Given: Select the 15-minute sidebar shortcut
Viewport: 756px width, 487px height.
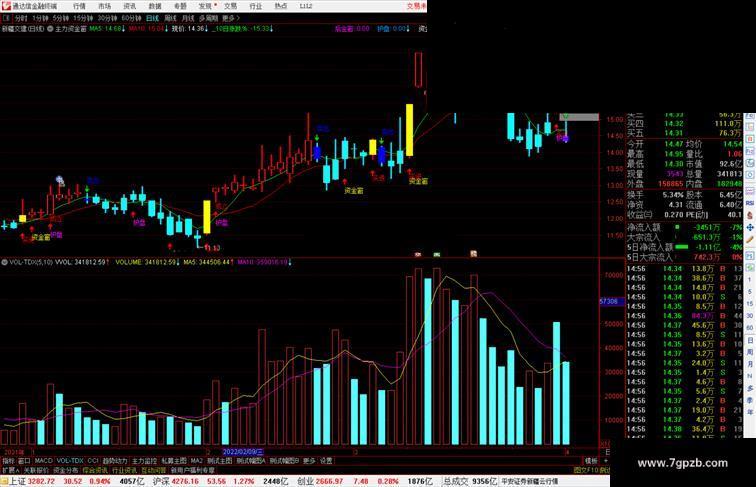Looking at the screenshot, I should (750, 304).
